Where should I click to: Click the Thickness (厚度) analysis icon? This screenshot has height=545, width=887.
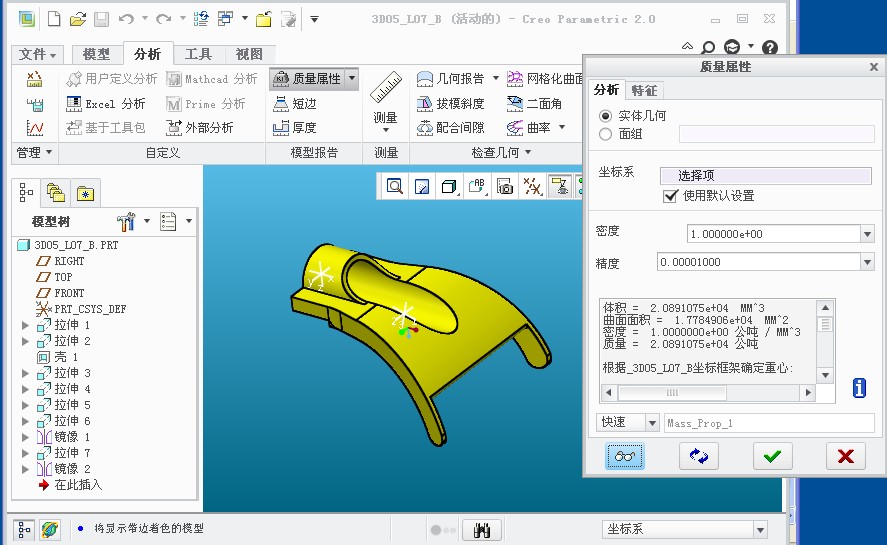tap(281, 128)
